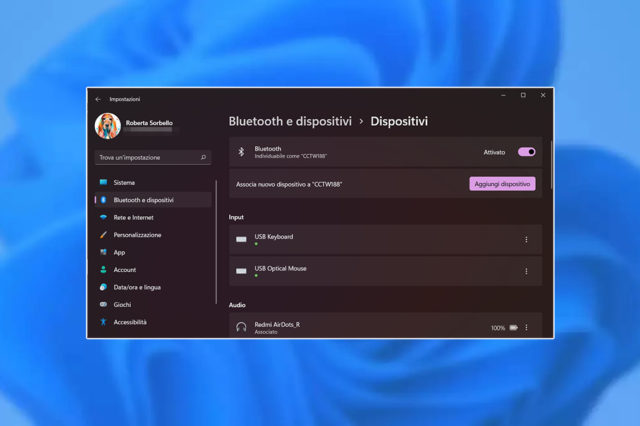
Task: Click the Account person icon
Action: pyautogui.click(x=103, y=269)
